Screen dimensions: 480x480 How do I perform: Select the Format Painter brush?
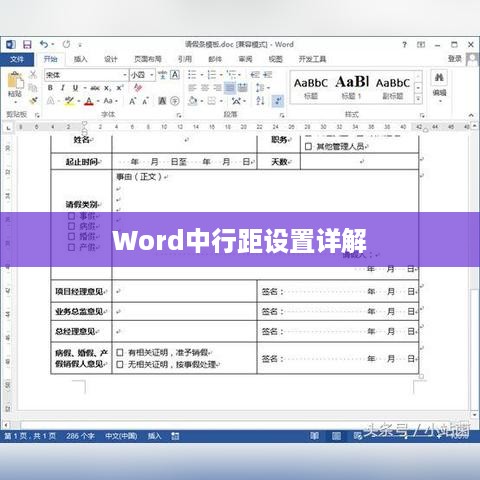(x=33, y=100)
